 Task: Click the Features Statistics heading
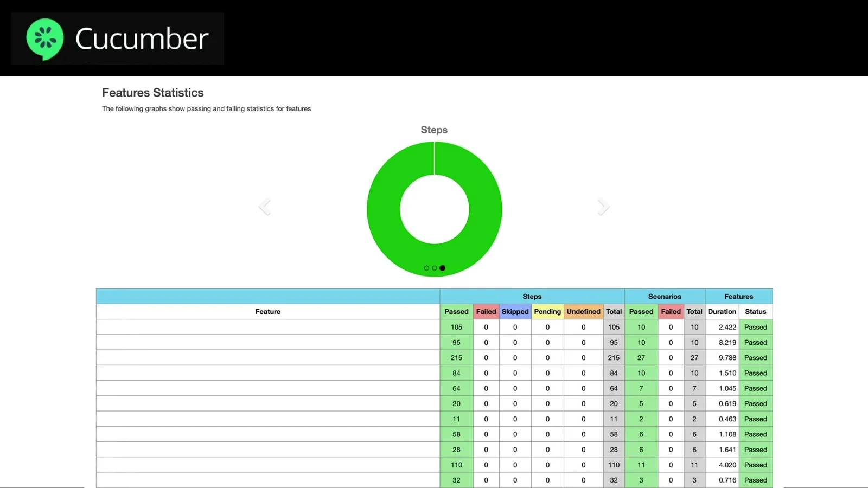[x=153, y=93]
